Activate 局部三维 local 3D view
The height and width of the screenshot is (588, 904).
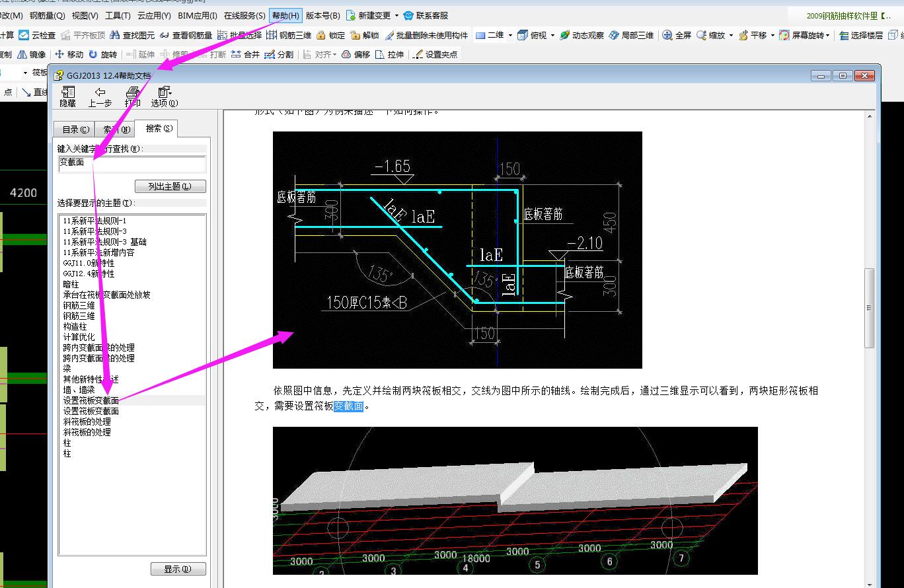pos(632,35)
